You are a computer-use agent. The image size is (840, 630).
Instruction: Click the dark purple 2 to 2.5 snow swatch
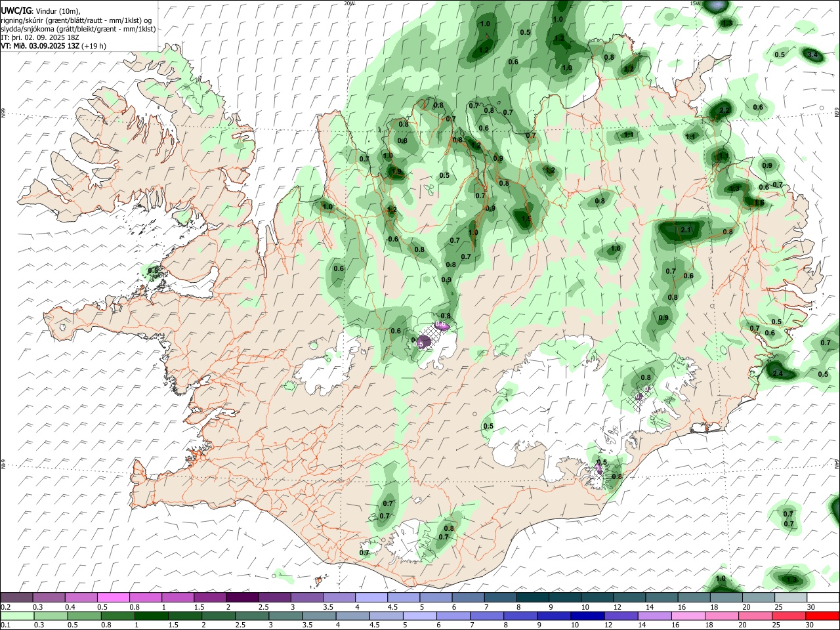click(x=242, y=597)
